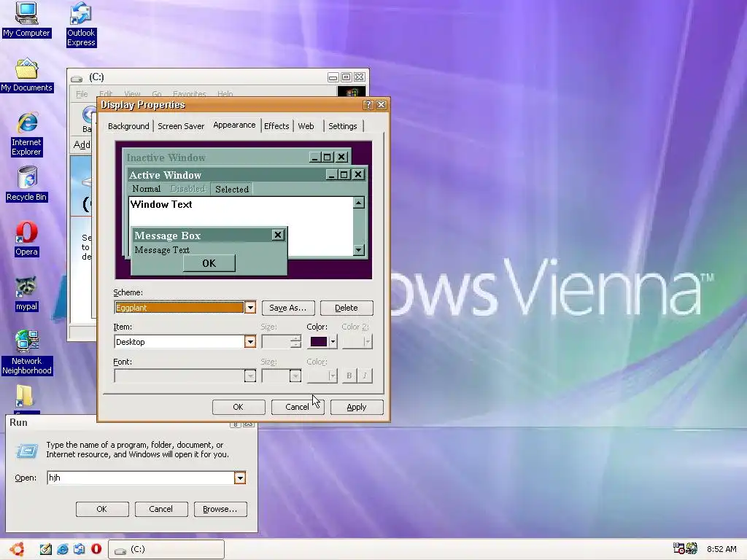Click the preview window scrollbar up arrow

tap(359, 203)
